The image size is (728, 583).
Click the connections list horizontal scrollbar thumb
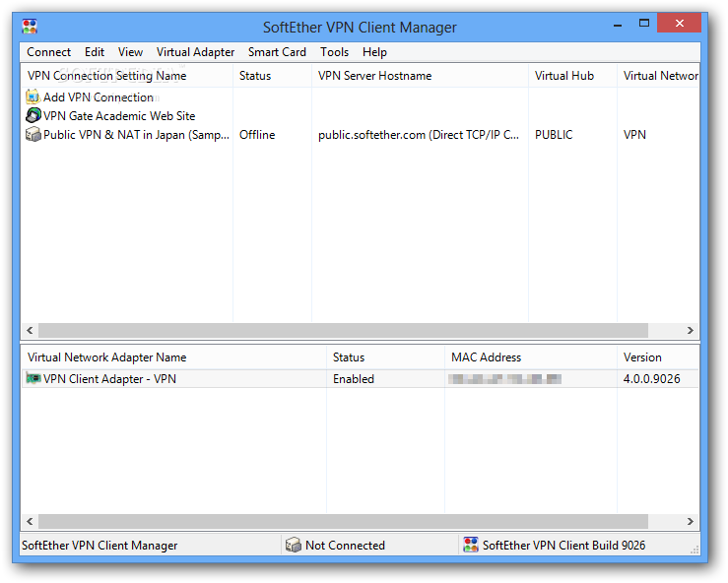343,330
